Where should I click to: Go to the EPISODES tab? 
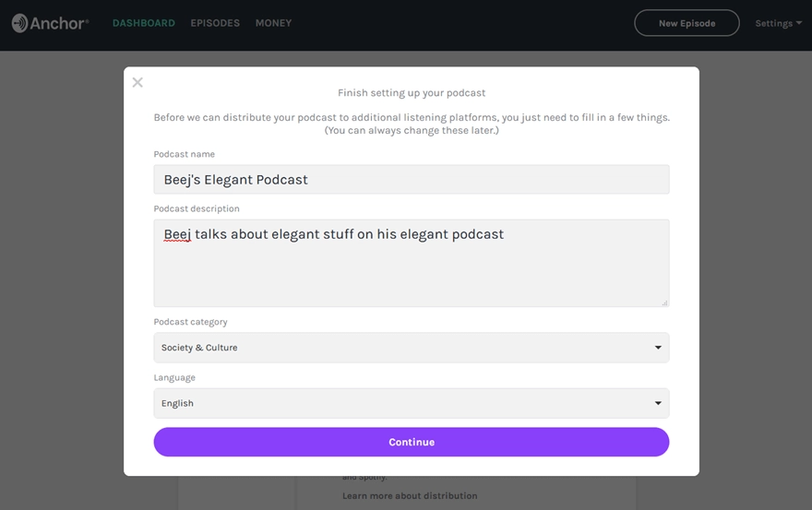point(215,23)
